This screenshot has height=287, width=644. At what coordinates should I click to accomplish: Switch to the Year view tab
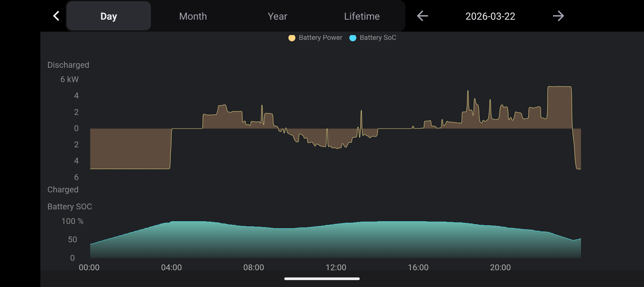pos(277,16)
